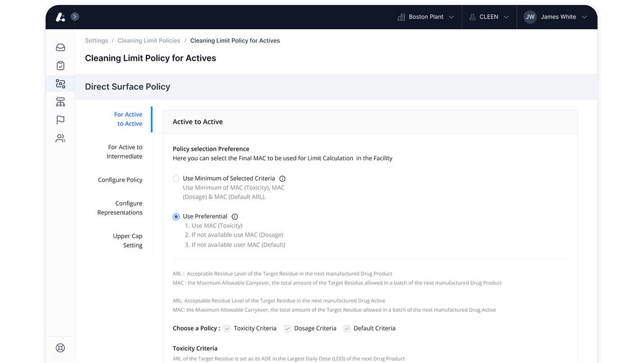Click the app logo in the top-left corner
The width and height of the screenshot is (644, 363).
coord(60,16)
